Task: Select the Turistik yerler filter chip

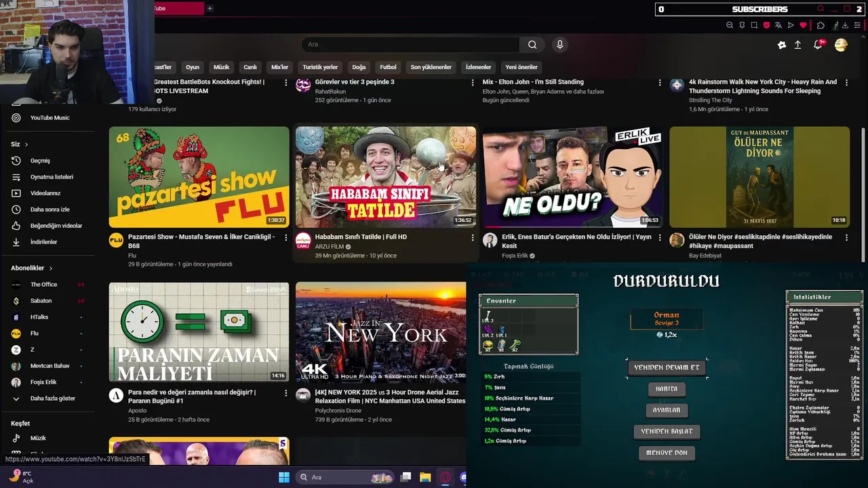Action: [x=320, y=67]
